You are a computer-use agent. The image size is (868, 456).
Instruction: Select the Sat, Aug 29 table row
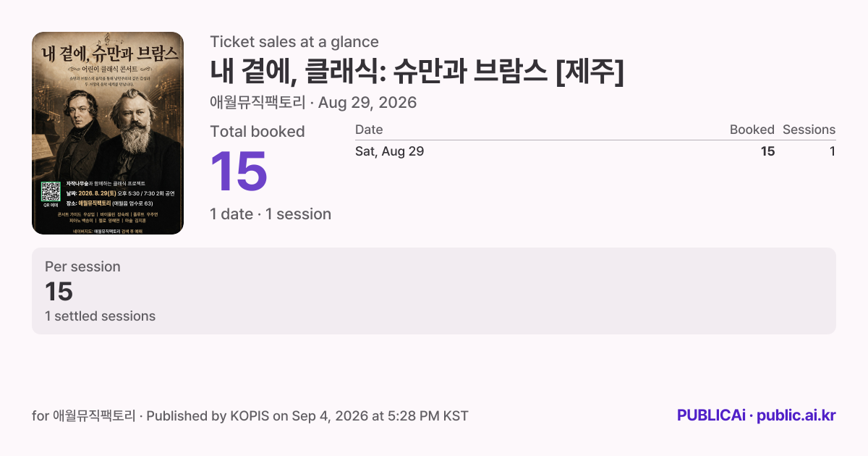point(595,151)
